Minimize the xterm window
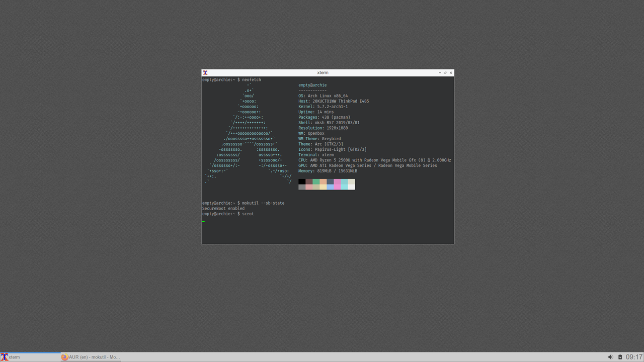The width and height of the screenshot is (644, 362). [x=440, y=73]
